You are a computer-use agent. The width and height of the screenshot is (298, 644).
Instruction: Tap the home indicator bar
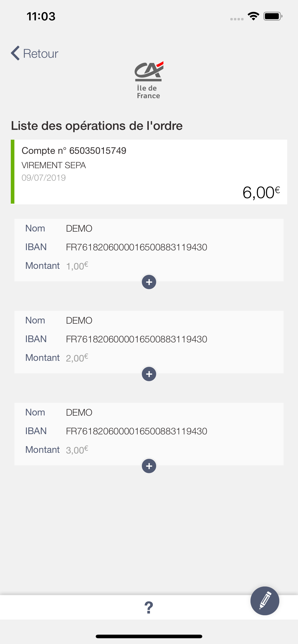click(149, 636)
